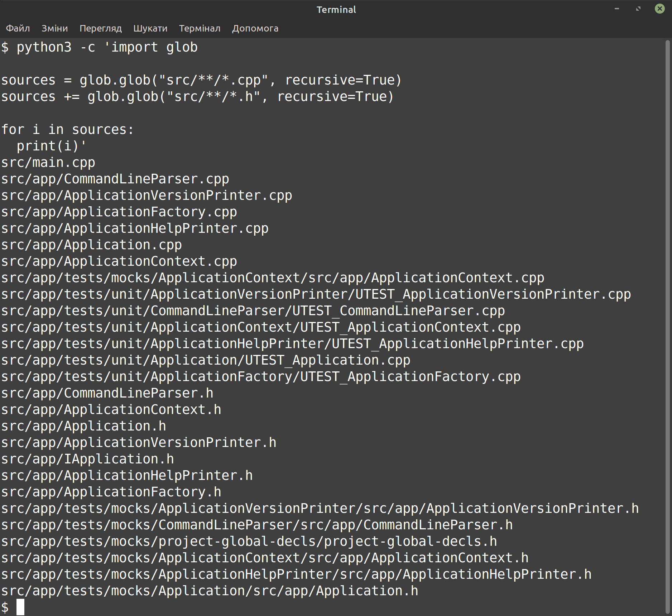Screen dimensions: 672x616
Task: Click the print(i)' line
Action: (52, 146)
